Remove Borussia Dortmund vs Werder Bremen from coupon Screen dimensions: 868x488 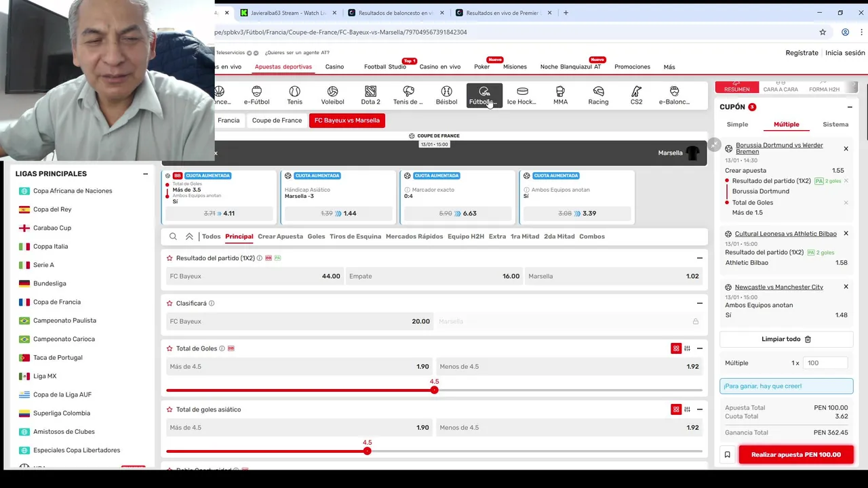pyautogui.click(x=846, y=148)
